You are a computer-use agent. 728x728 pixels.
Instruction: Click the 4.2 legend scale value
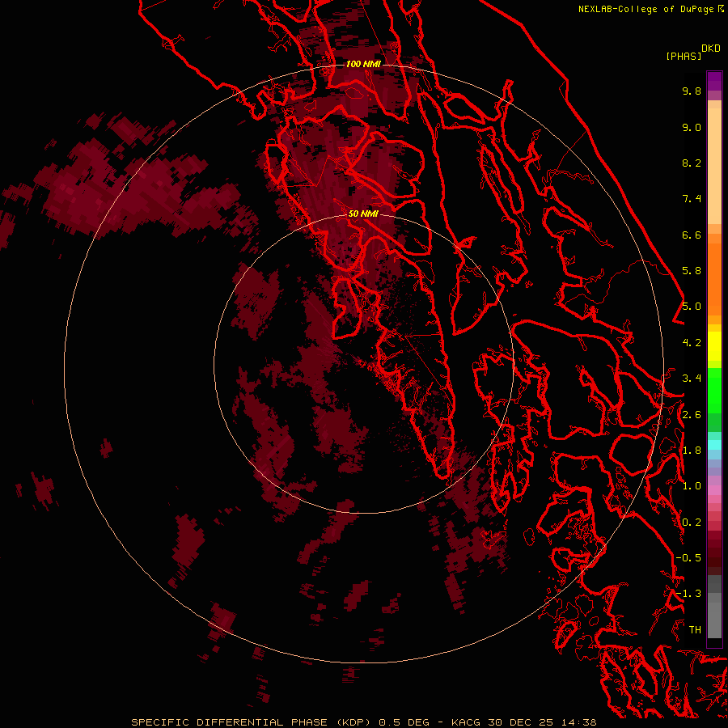pyautogui.click(x=692, y=343)
